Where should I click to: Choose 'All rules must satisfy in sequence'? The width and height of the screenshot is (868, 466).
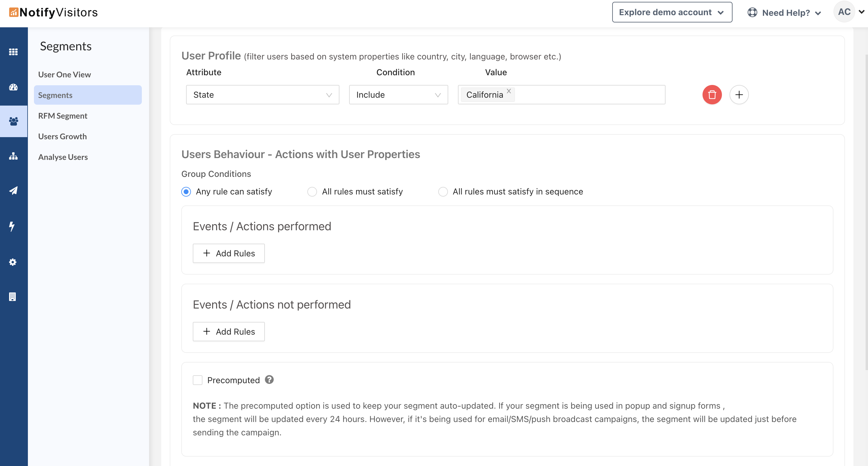443,191
